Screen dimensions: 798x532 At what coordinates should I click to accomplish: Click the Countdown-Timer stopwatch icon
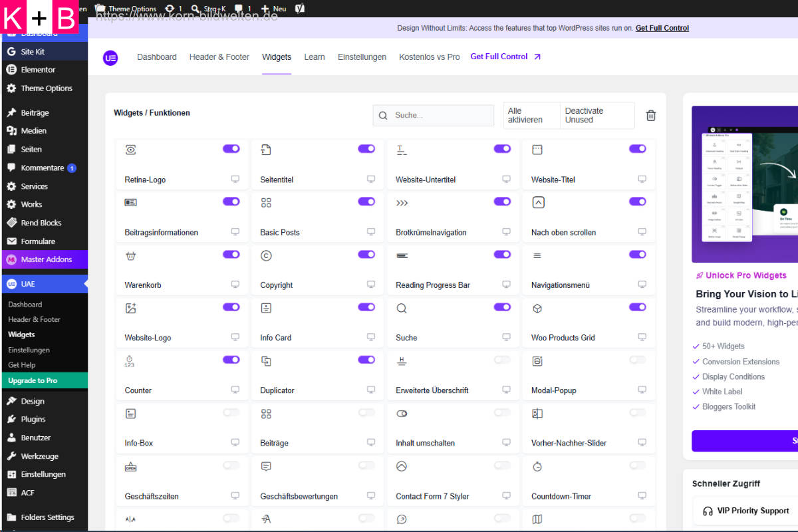537,467
